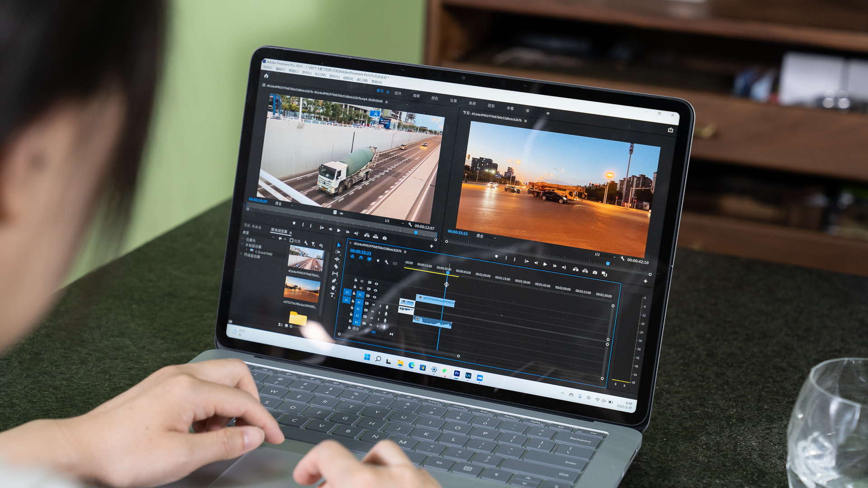Play the program monitor
This screenshot has height=488, width=868.
click(545, 264)
